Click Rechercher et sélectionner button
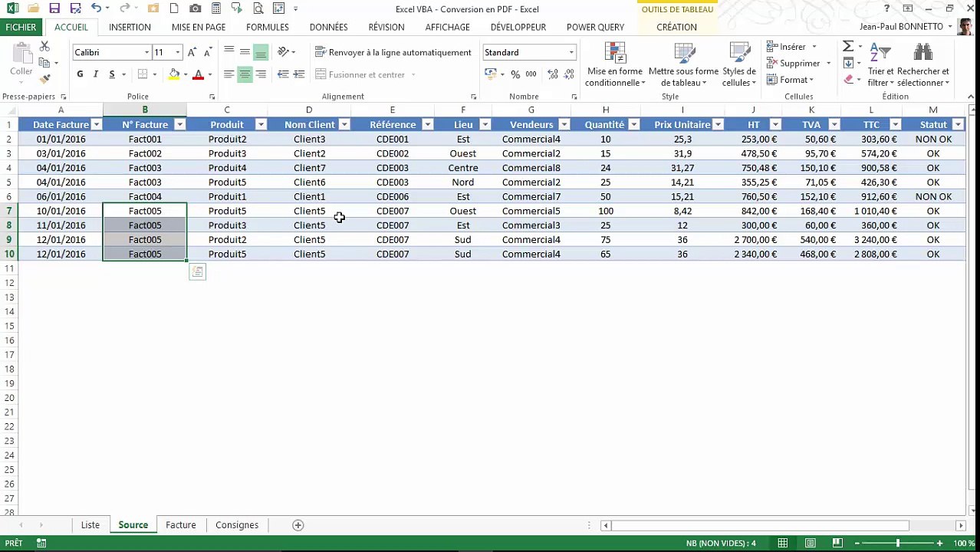Image resolution: width=980 pixels, height=552 pixels. click(x=923, y=64)
